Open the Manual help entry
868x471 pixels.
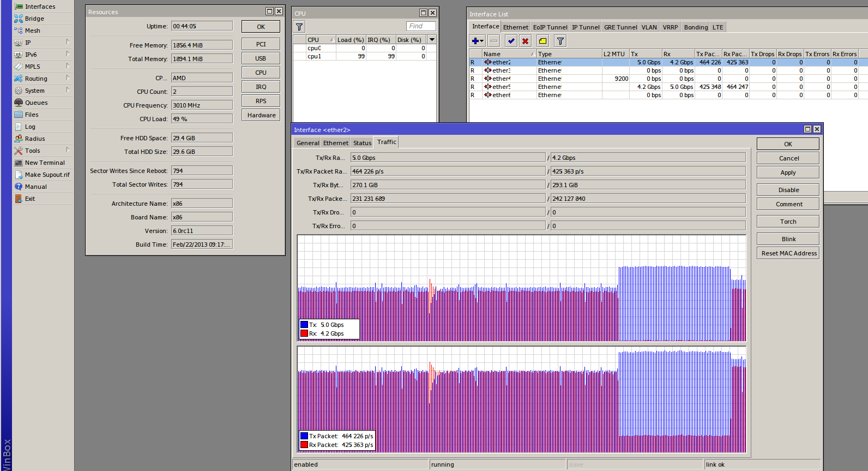(x=36, y=187)
